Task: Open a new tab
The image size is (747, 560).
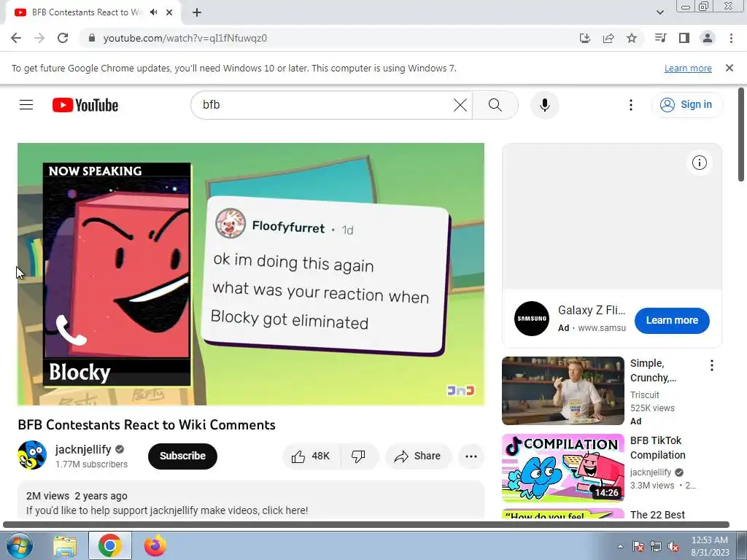Action: (197, 12)
